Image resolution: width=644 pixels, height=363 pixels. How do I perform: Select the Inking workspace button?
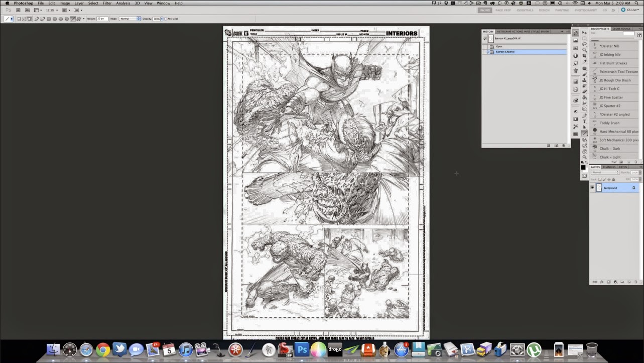[485, 10]
